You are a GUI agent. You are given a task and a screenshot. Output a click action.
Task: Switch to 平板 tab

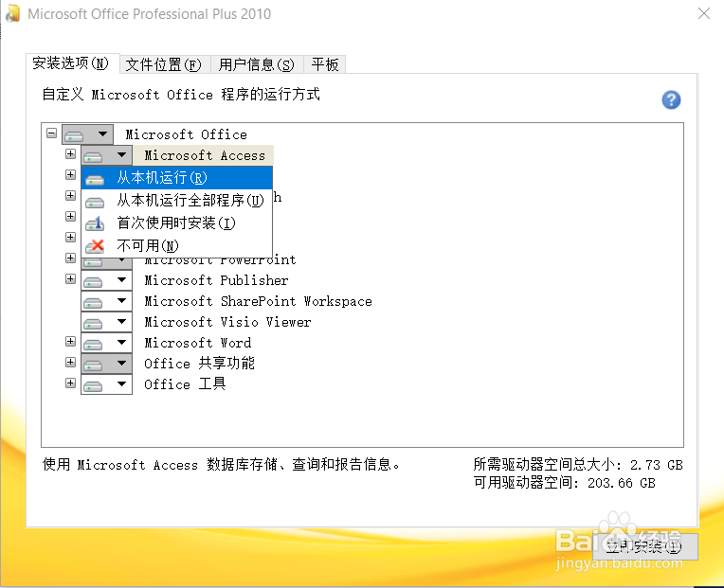pyautogui.click(x=325, y=64)
